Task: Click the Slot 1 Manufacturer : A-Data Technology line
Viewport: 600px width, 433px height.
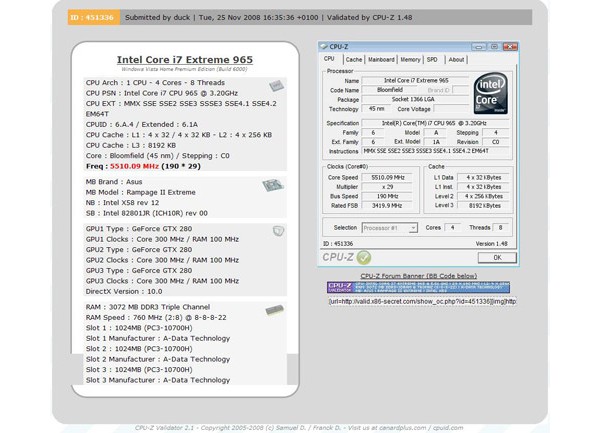Action: (158, 339)
